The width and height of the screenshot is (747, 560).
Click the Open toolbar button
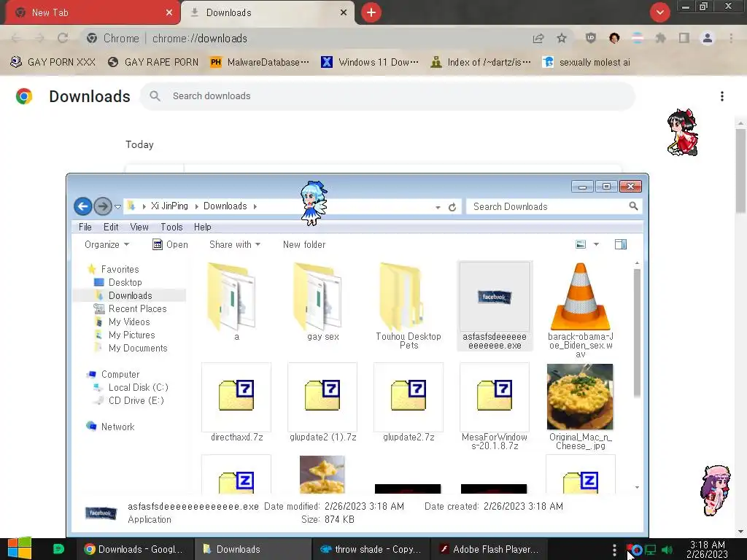pos(170,245)
